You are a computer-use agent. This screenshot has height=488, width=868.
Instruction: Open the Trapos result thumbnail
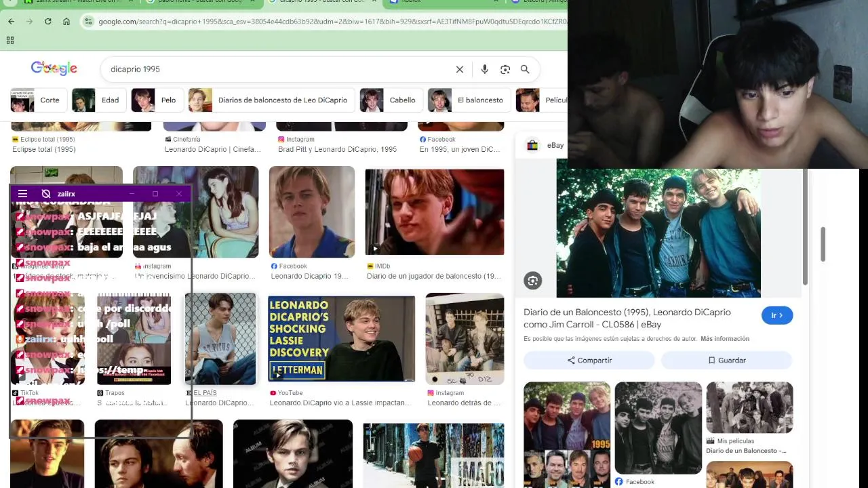134,339
